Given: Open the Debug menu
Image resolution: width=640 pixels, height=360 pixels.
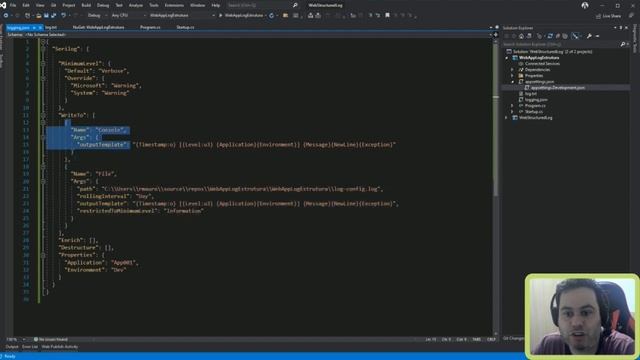Looking at the screenshot, I should 103,5.
